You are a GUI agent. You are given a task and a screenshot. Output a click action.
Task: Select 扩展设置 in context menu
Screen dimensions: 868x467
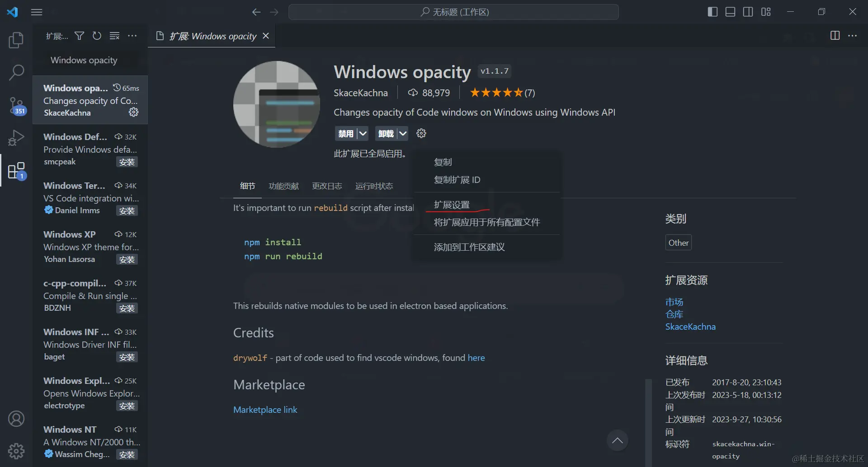click(487, 205)
